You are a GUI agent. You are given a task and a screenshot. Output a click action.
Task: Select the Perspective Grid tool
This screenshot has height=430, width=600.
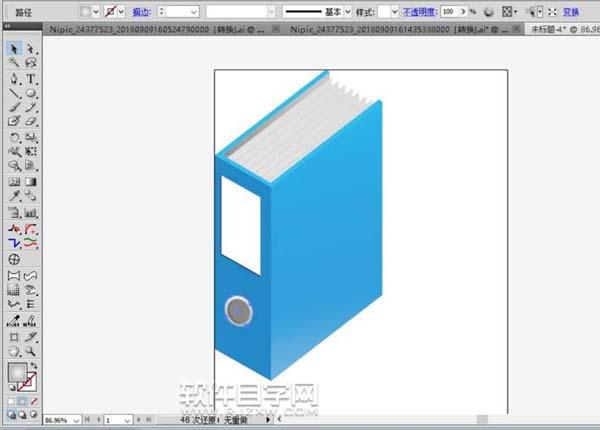pos(31,166)
